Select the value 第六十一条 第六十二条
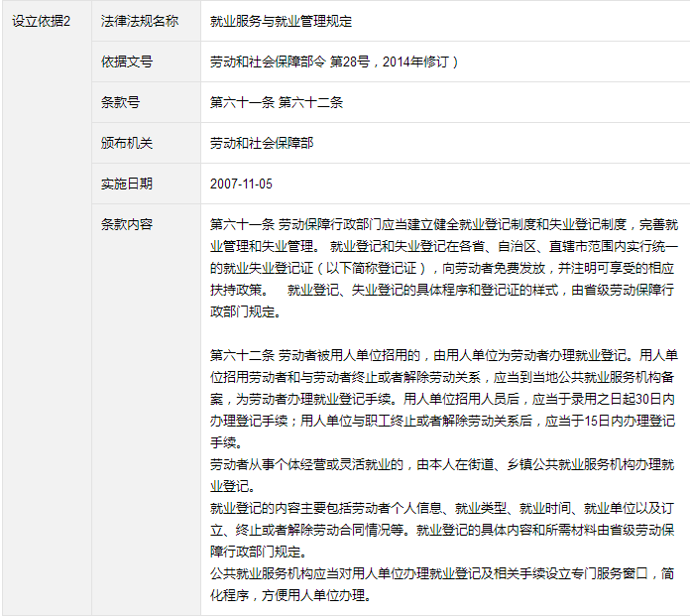 277,102
